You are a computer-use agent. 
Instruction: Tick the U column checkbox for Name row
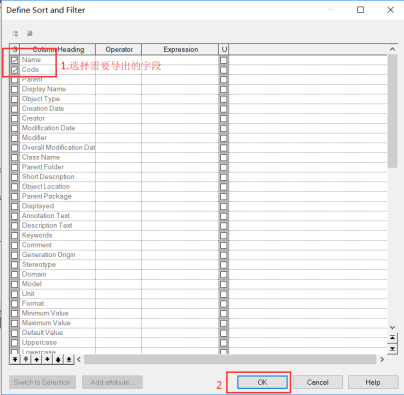pyautogui.click(x=224, y=60)
